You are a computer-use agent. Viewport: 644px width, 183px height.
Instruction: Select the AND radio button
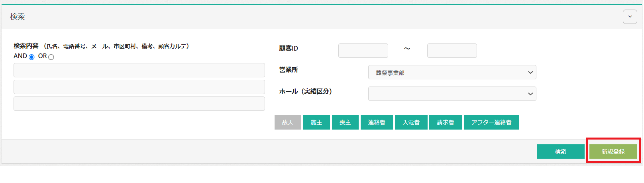pos(31,57)
